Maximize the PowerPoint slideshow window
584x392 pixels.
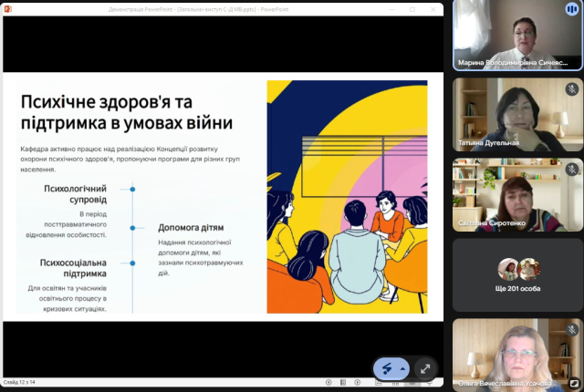412,9
